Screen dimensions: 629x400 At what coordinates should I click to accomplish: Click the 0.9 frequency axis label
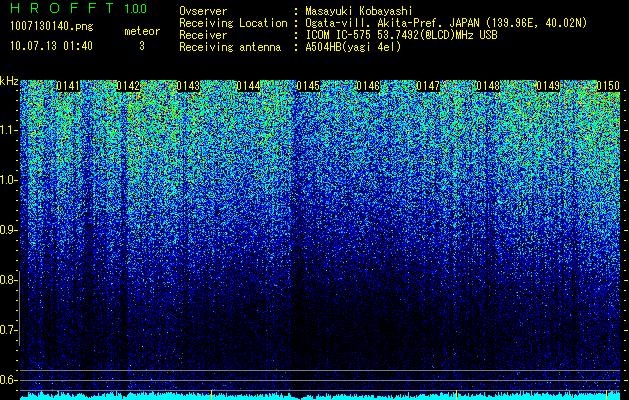click(8, 230)
